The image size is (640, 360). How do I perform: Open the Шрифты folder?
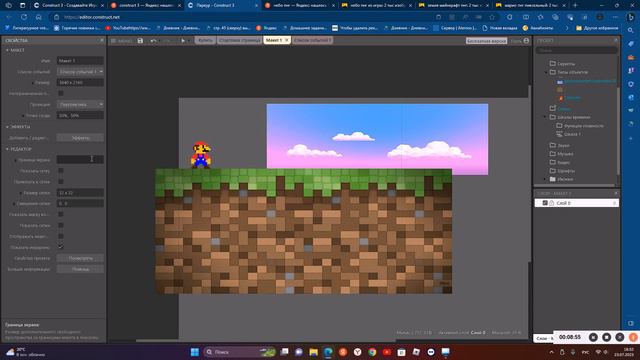point(562,171)
